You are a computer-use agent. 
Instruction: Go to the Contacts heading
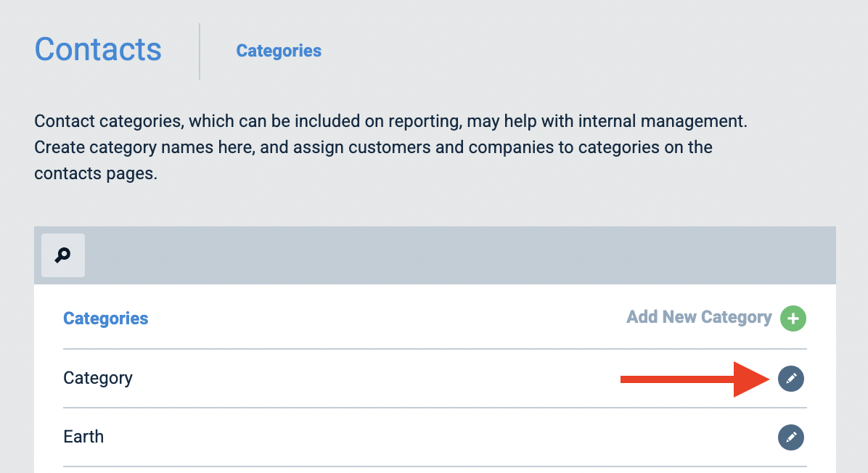click(98, 49)
